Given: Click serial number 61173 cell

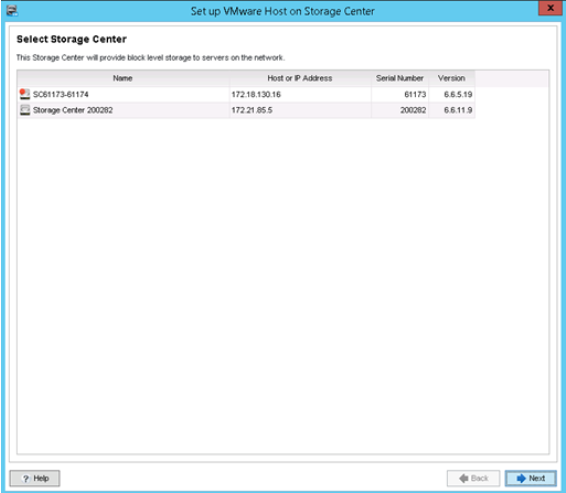Looking at the screenshot, I should pos(400,95).
